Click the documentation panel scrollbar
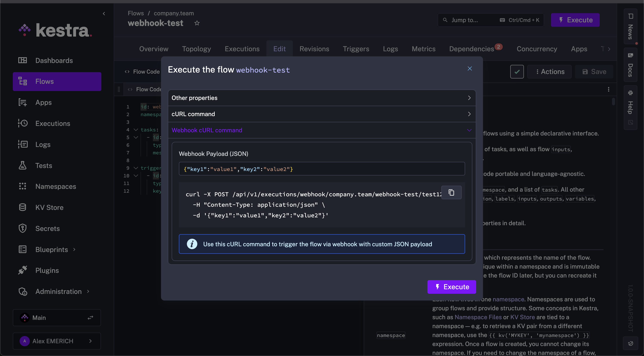The width and height of the screenshot is (644, 356). pyautogui.click(x=613, y=101)
